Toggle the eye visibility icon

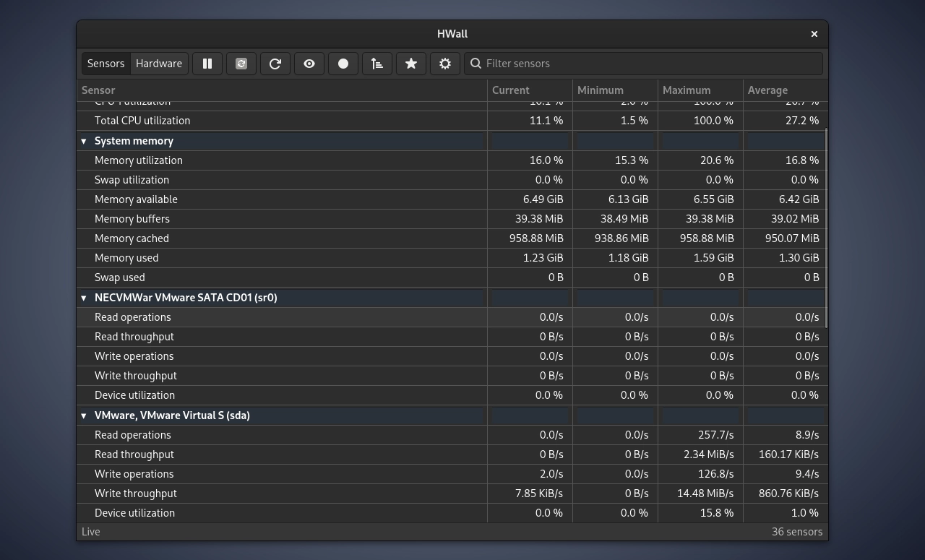(309, 64)
